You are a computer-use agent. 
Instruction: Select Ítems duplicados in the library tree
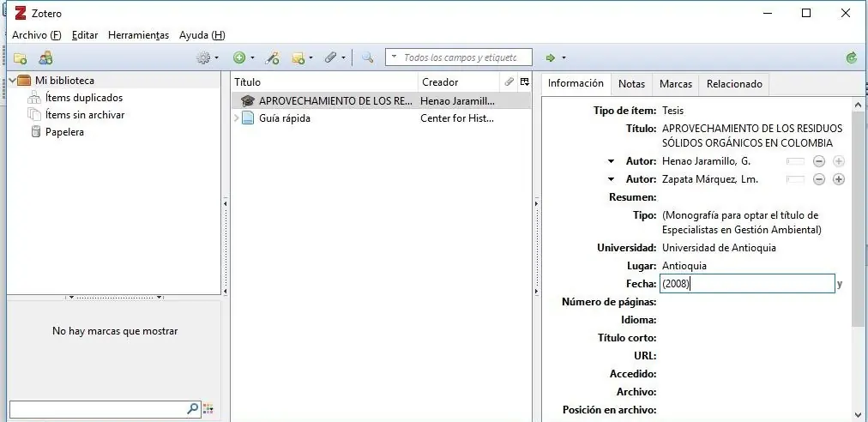tap(84, 98)
